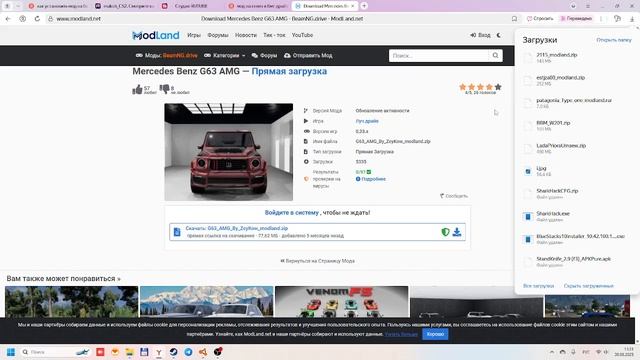Screen dimensions: 640x360
Task: Open the YouTube menu item
Action: coord(302,35)
